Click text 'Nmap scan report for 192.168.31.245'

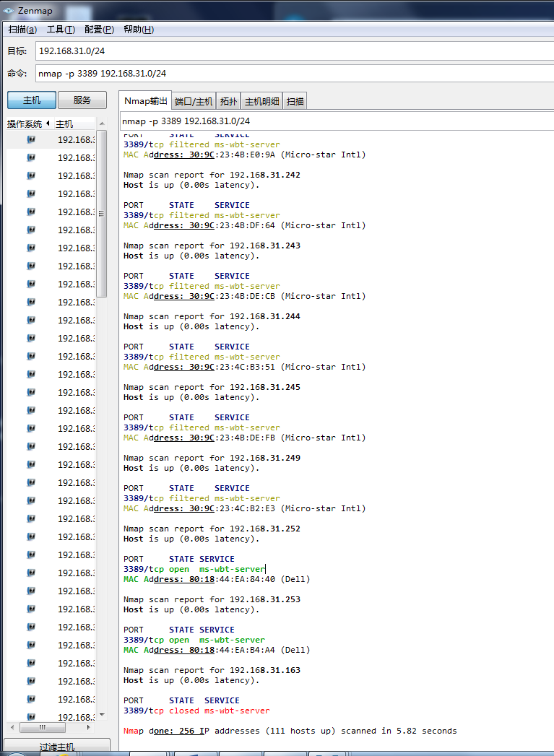click(212, 388)
